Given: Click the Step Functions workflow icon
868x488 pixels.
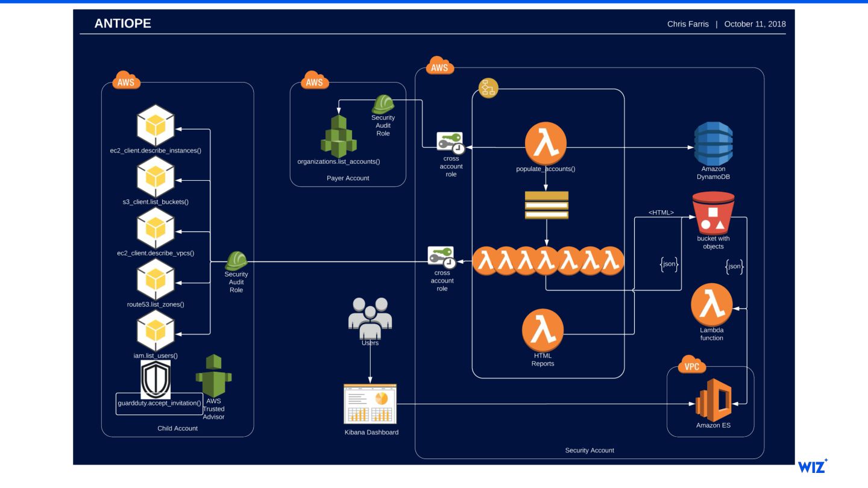Looking at the screenshot, I should [x=488, y=89].
